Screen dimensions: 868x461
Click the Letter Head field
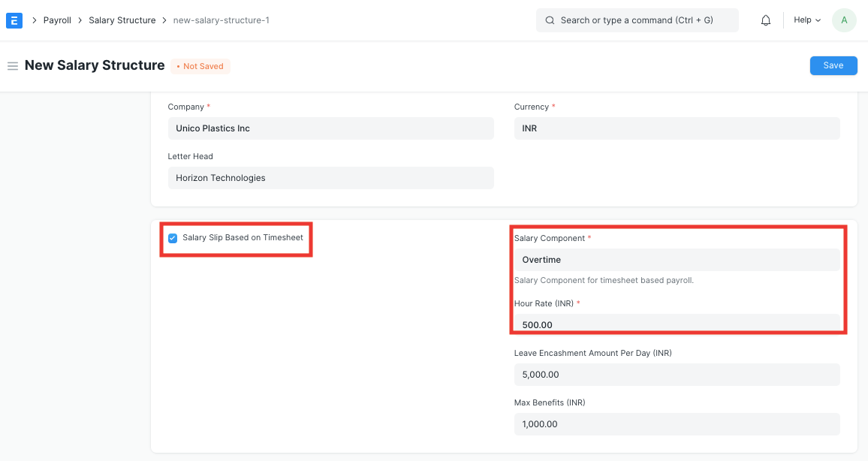click(330, 178)
